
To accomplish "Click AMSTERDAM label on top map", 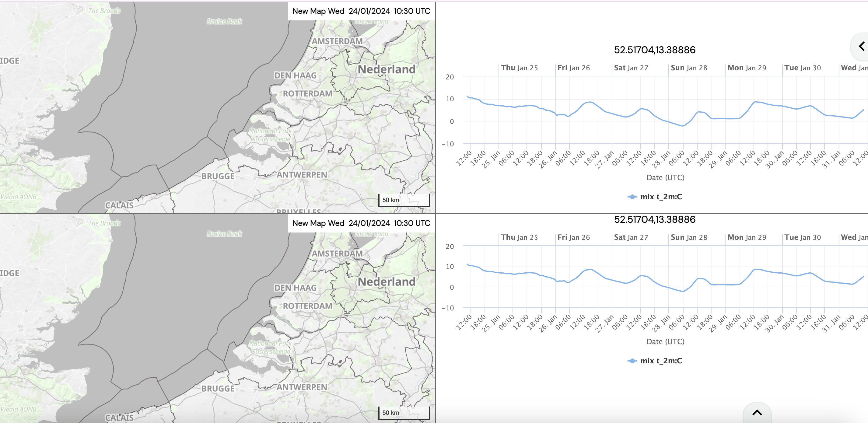I will point(337,41).
